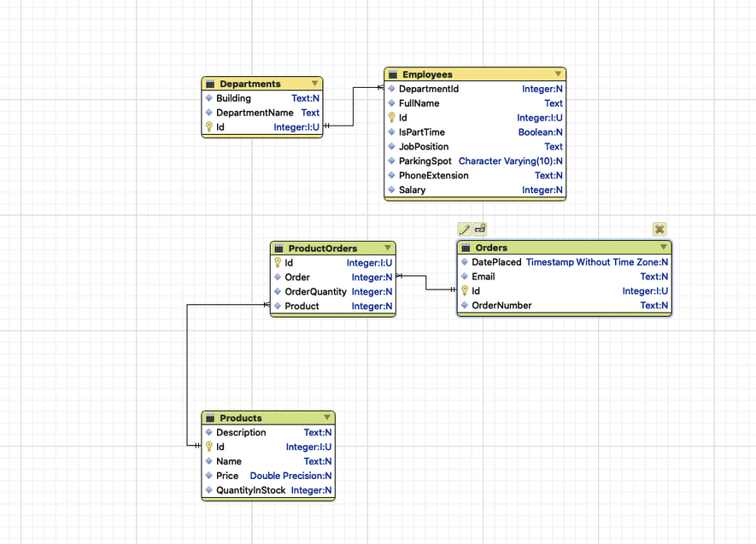Select the Price column in Products
The image size is (756, 544).
(227, 476)
